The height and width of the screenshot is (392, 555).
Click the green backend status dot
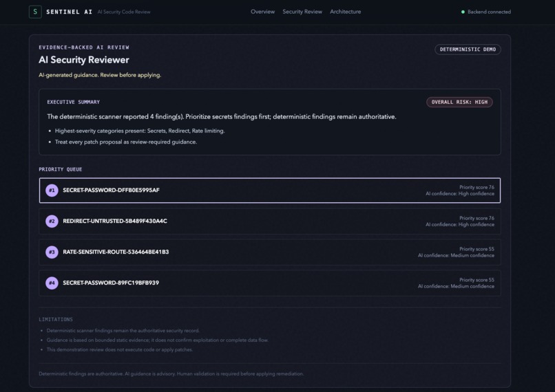[463, 12]
